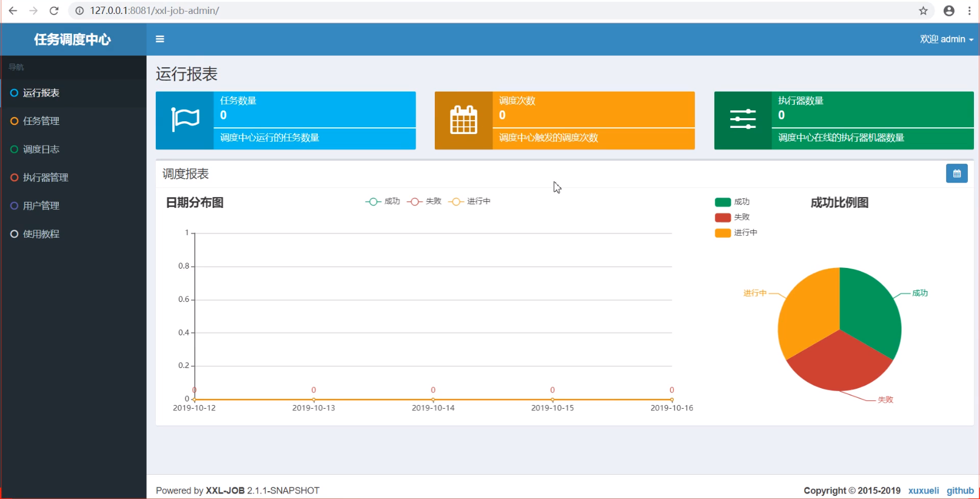
Task: Click the 成功 label next to pie
Action: (x=920, y=293)
